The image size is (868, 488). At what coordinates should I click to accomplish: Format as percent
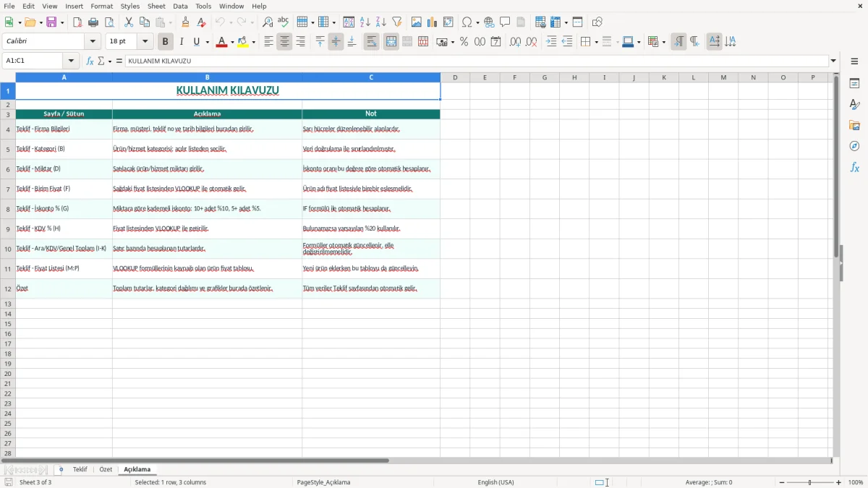pyautogui.click(x=464, y=42)
